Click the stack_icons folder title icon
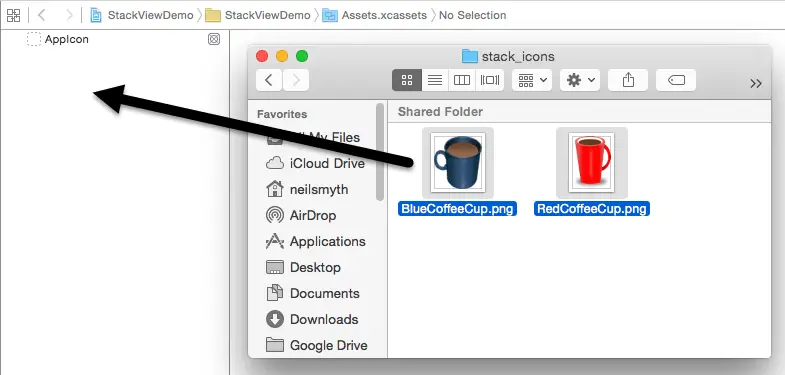The image size is (785, 375). tap(469, 56)
